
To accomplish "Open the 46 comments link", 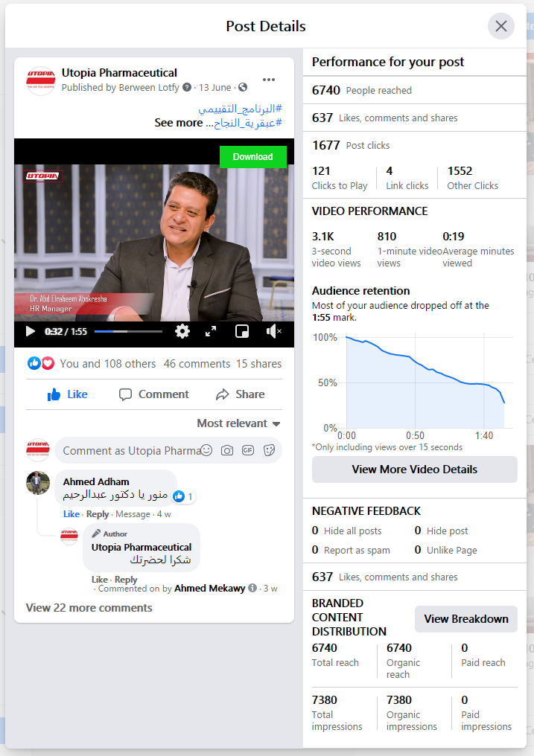I will (197, 364).
